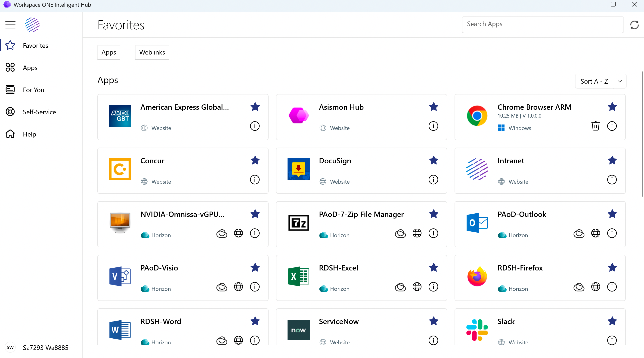
Task: Open the For You section
Action: point(33,90)
